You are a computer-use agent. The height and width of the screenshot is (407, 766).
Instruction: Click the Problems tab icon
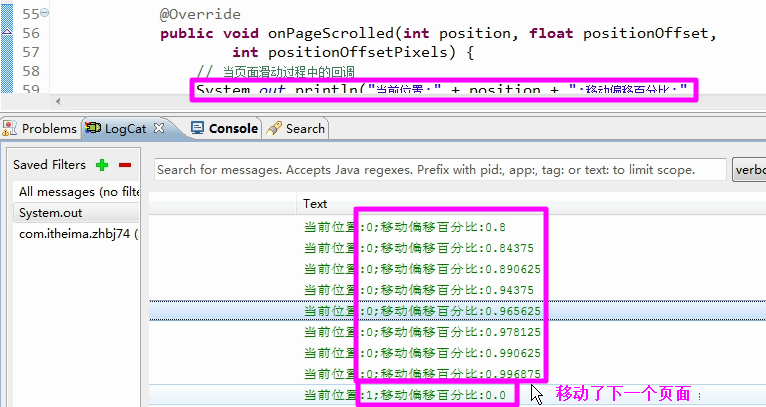click(10, 129)
